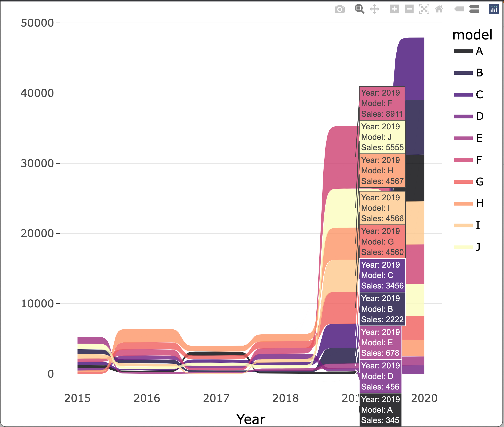Click the Model J Sales 5555 tooltip
504x427 pixels.
coord(382,137)
